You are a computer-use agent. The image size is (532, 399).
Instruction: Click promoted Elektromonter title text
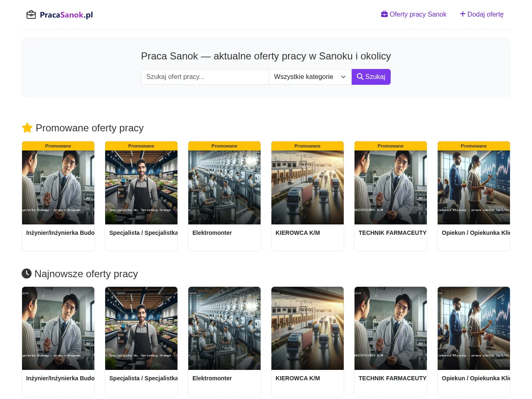(212, 233)
